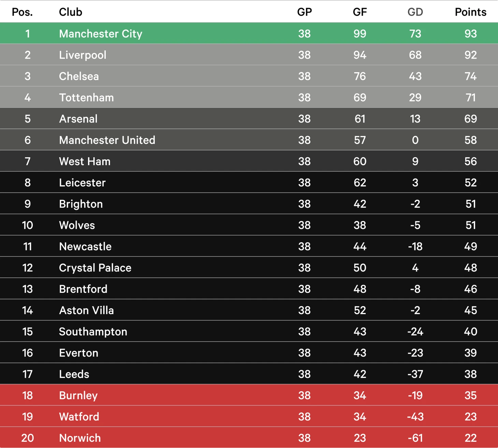Image resolution: width=498 pixels, height=448 pixels.
Task: Select Crystal Palace club name
Action: (x=95, y=268)
